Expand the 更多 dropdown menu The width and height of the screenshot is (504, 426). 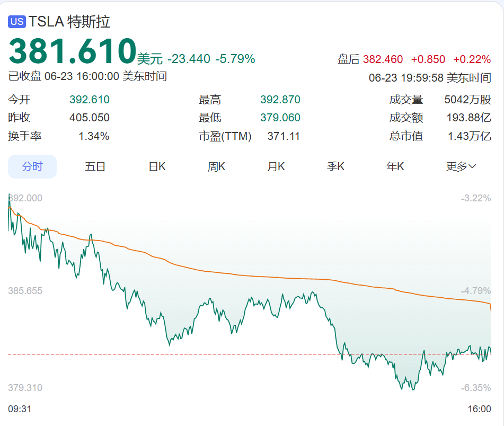coord(461,166)
